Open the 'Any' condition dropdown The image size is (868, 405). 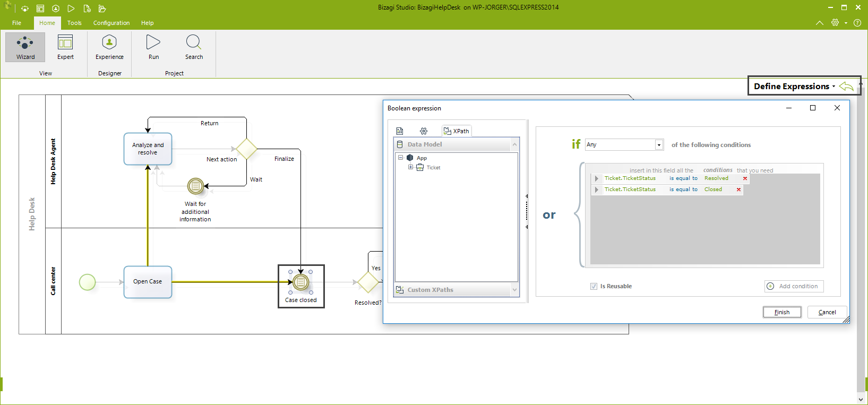[659, 144]
